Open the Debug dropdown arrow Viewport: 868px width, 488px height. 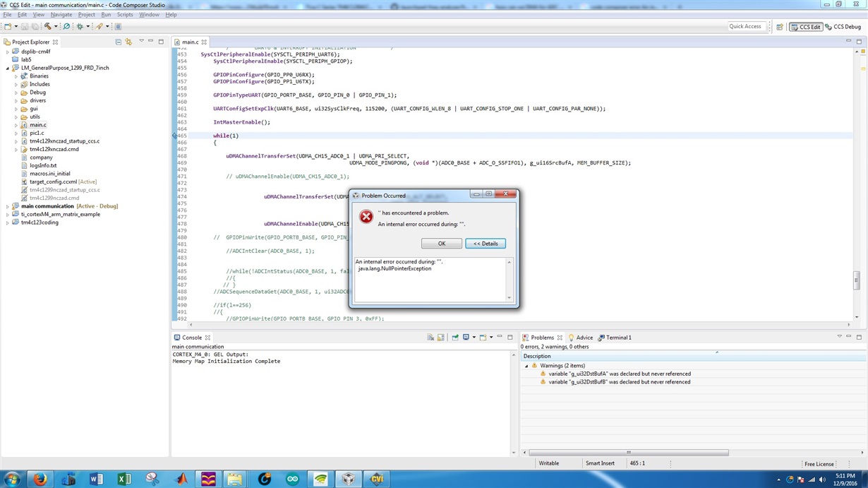click(x=88, y=27)
